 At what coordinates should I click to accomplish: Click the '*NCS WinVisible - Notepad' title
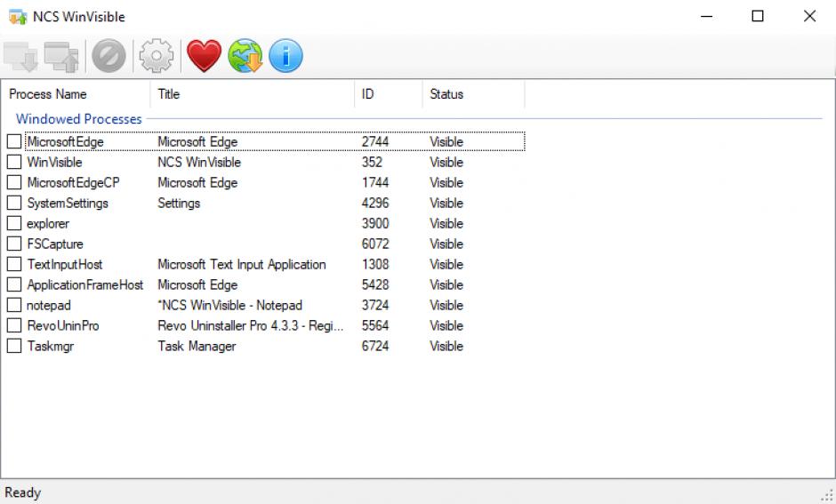coord(229,305)
